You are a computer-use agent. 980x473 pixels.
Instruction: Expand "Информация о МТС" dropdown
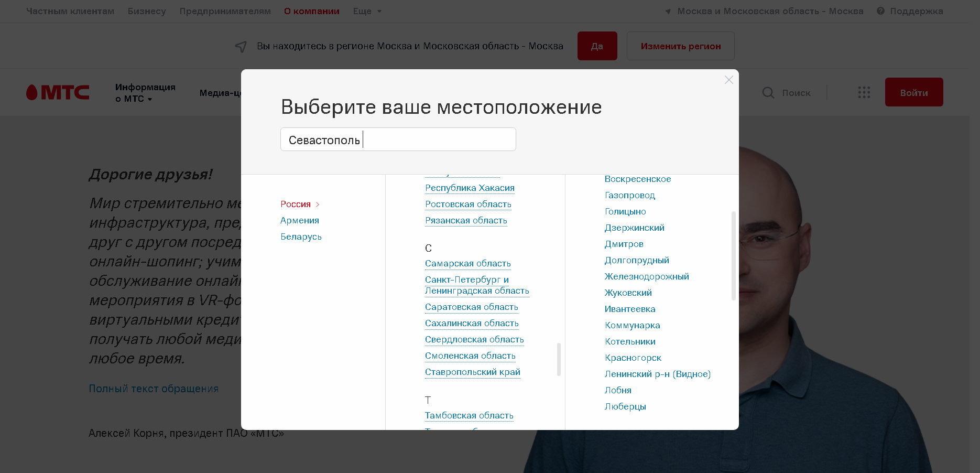coord(145,93)
